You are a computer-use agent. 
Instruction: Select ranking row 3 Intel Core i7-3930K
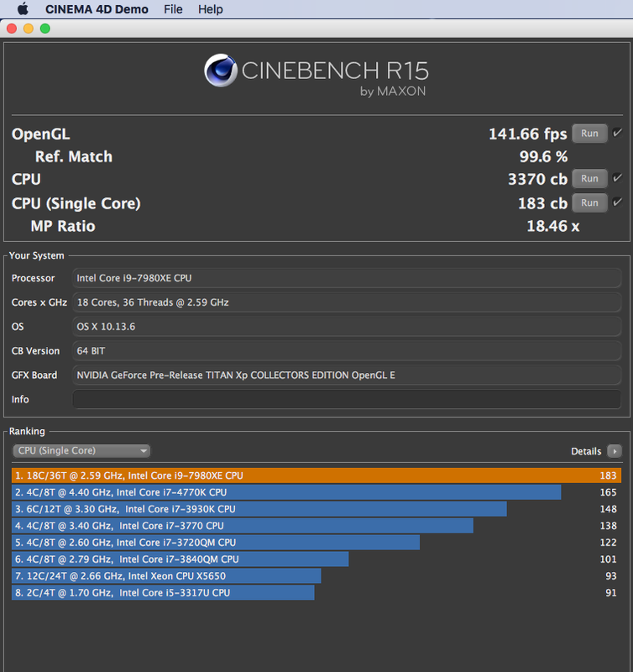316,509
